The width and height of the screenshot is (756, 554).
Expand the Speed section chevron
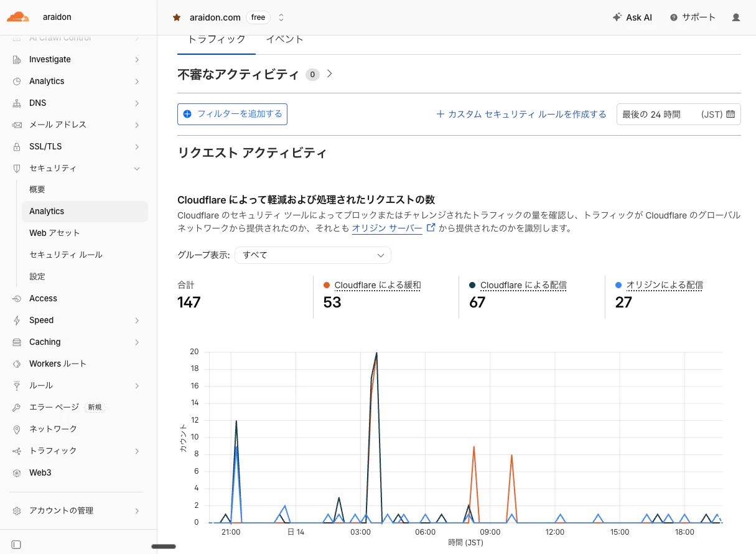tap(137, 321)
